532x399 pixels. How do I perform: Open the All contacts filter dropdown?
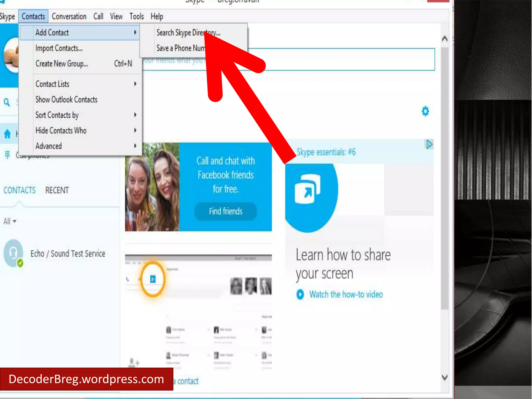tap(10, 221)
